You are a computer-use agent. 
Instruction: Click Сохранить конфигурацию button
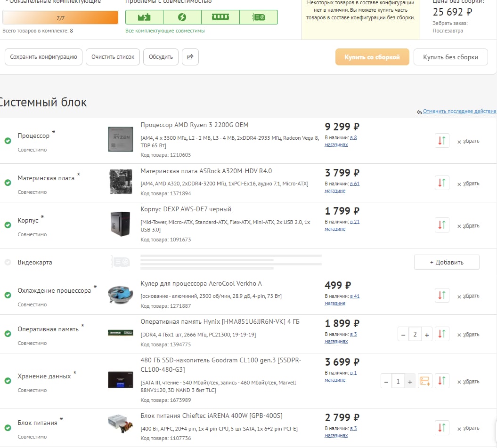43,57
